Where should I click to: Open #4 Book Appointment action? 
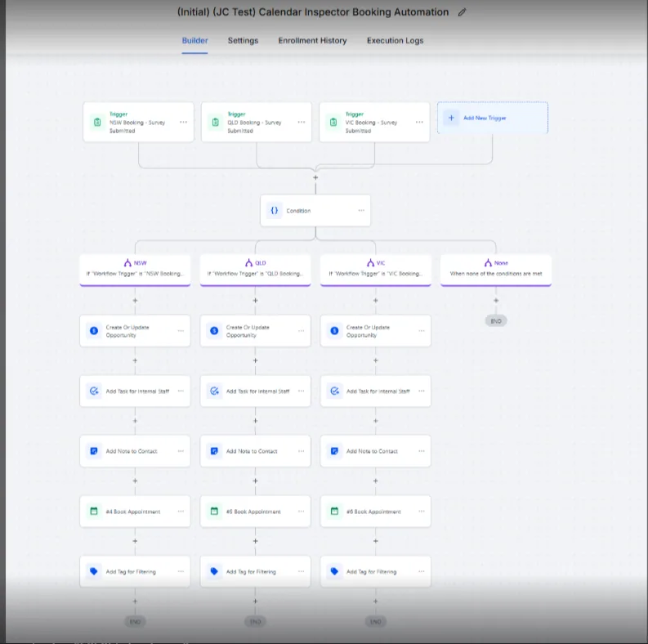pos(135,512)
